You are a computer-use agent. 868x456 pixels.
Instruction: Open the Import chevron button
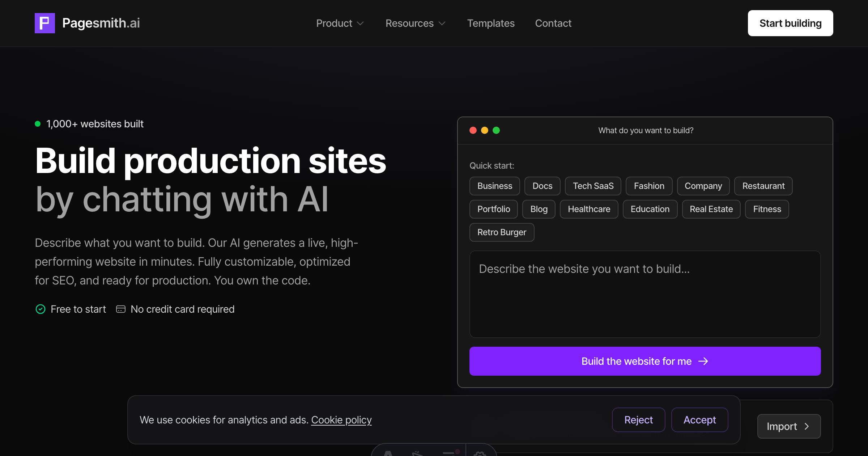coord(789,426)
